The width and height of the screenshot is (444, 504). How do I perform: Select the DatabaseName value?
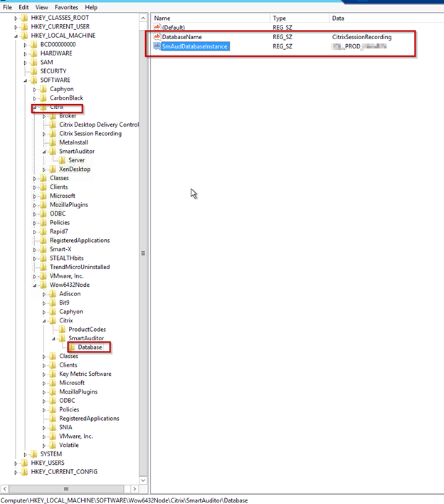coord(182,37)
